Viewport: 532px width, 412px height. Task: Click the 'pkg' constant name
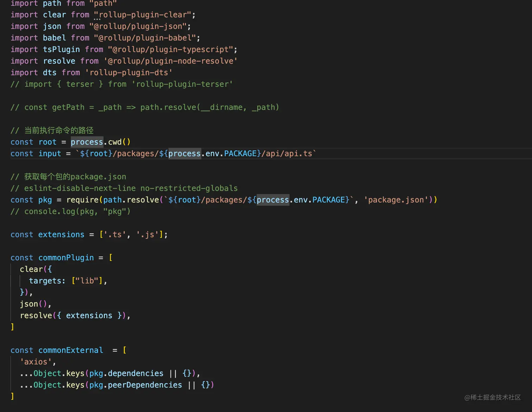(45, 200)
